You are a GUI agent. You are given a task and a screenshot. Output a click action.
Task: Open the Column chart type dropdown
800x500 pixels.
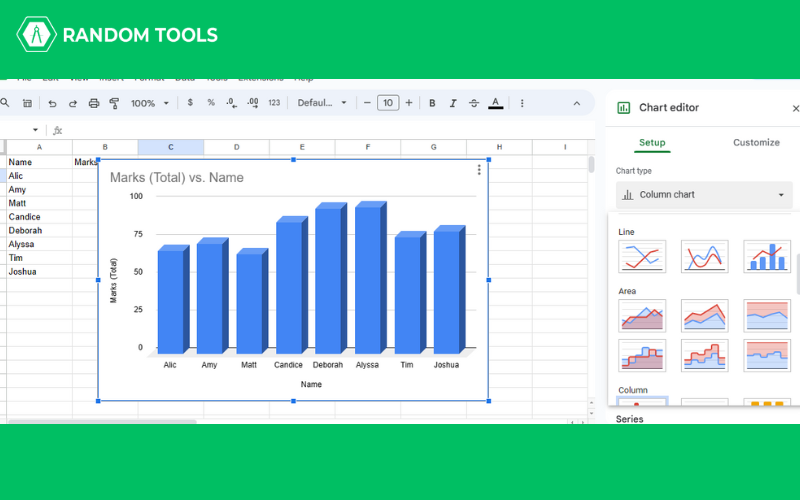[704, 194]
